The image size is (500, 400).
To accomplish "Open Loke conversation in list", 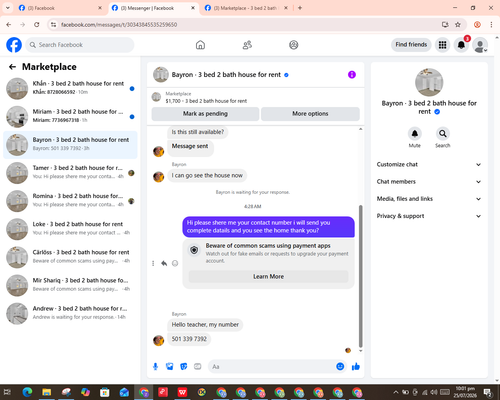I will [x=70, y=229].
